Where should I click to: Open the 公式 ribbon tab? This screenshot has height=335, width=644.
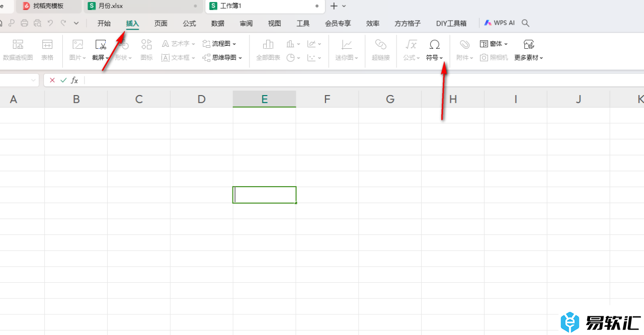[x=190, y=23]
